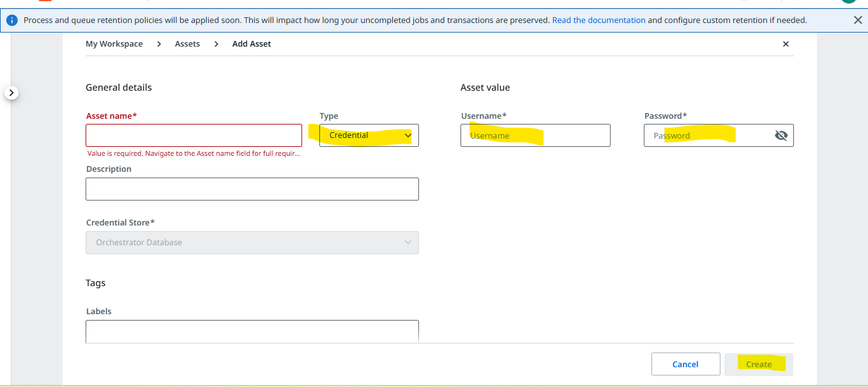Dismiss the retention policy banner
This screenshot has width=868, height=387.
pos(858,20)
